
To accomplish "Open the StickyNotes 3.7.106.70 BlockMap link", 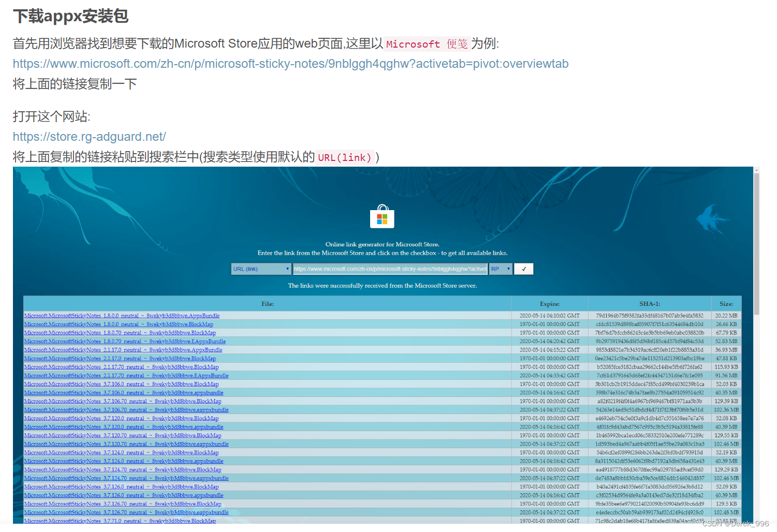I will pyautogui.click(x=123, y=401).
